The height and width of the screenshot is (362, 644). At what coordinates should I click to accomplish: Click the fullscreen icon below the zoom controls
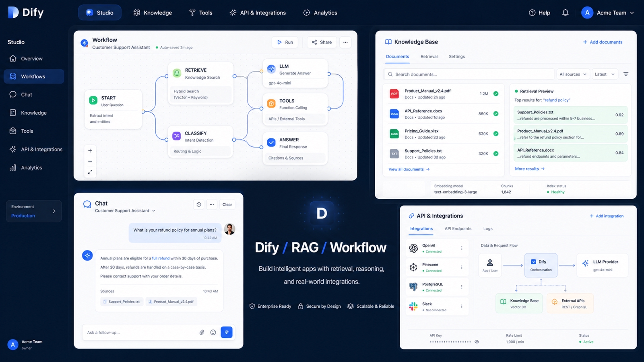(90, 172)
